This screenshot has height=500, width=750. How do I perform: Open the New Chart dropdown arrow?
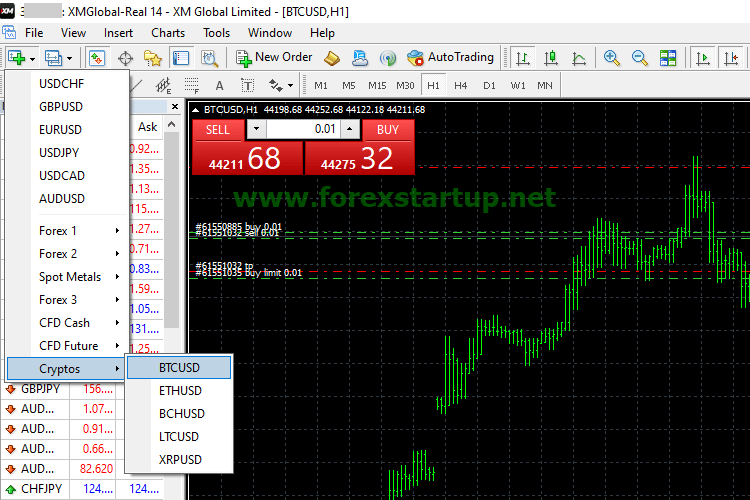33,59
